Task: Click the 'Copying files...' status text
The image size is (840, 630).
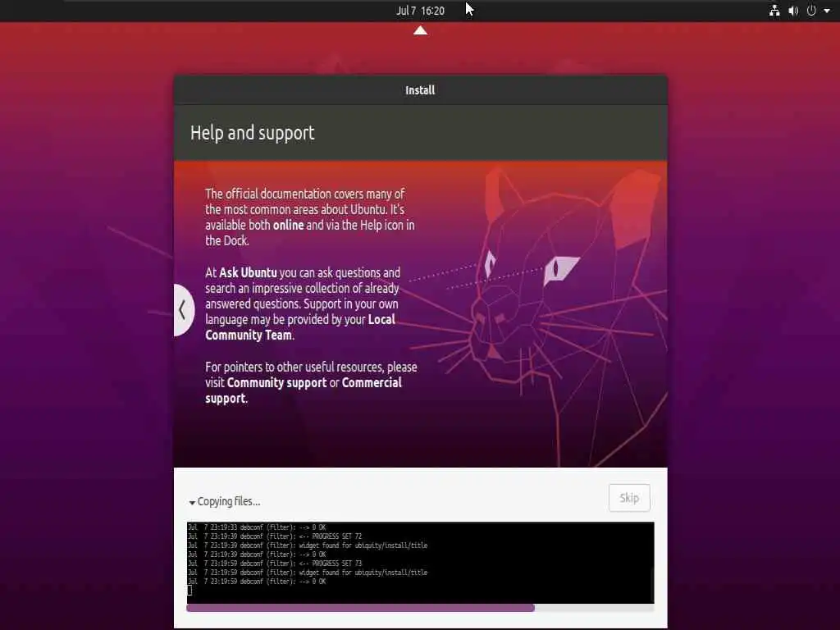Action: pyautogui.click(x=229, y=501)
